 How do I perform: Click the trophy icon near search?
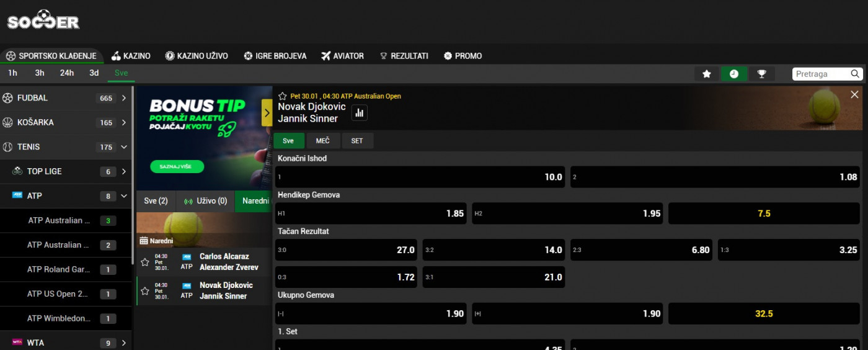[762, 74]
